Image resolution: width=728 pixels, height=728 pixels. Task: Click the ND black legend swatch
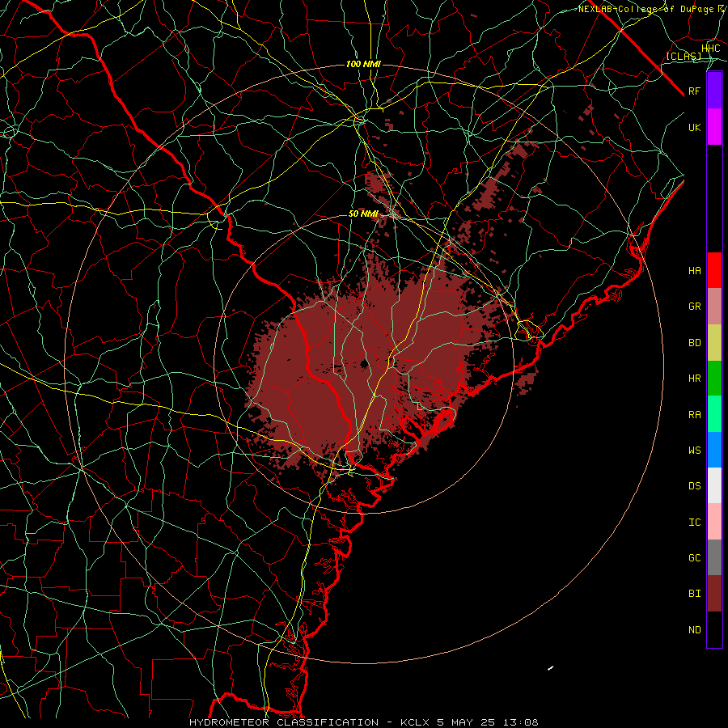(x=714, y=629)
